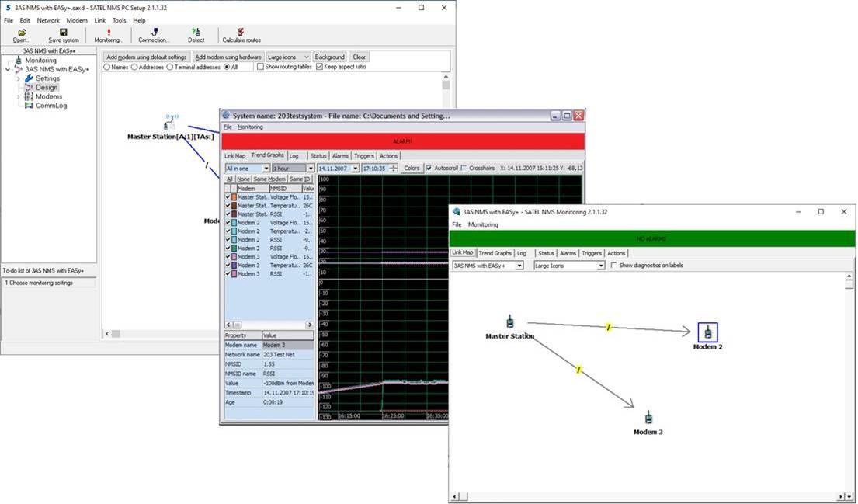Open the 1 hour time span dropdown
Image resolution: width=858 pixels, height=504 pixels.
click(311, 169)
